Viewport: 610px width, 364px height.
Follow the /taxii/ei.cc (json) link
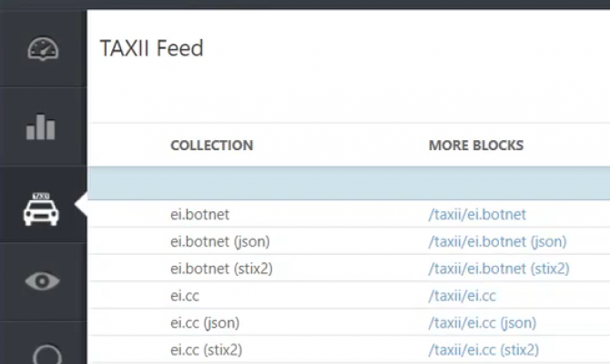coord(483,323)
